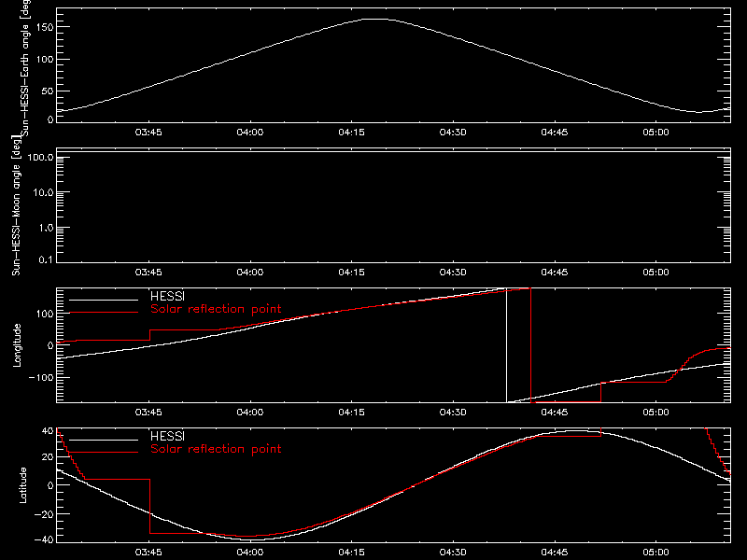
Task: Click '05:00' under the Latitude plot
Action: pos(656,553)
